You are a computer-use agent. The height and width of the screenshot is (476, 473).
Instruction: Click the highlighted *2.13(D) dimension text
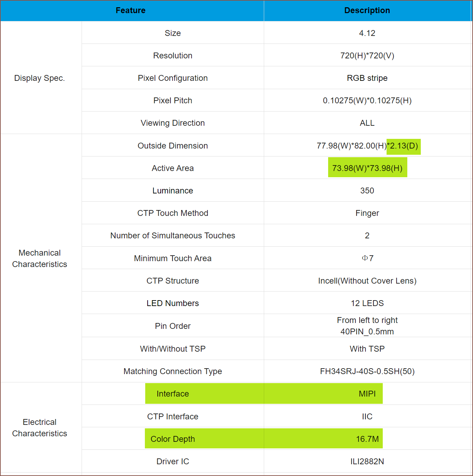click(x=403, y=146)
